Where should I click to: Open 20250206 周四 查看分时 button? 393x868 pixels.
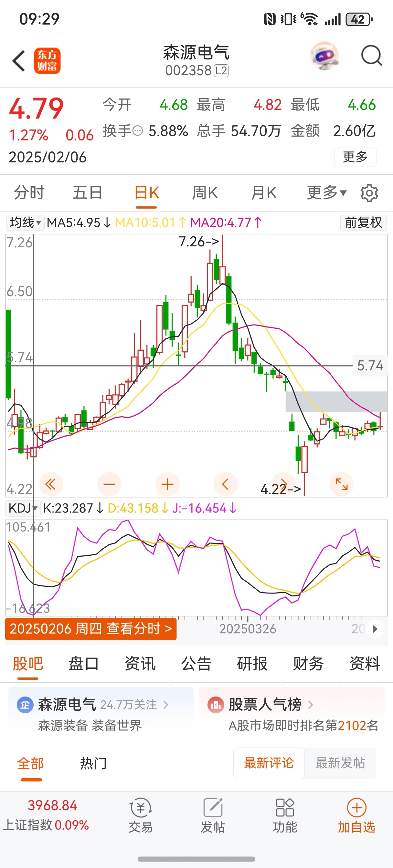click(91, 629)
